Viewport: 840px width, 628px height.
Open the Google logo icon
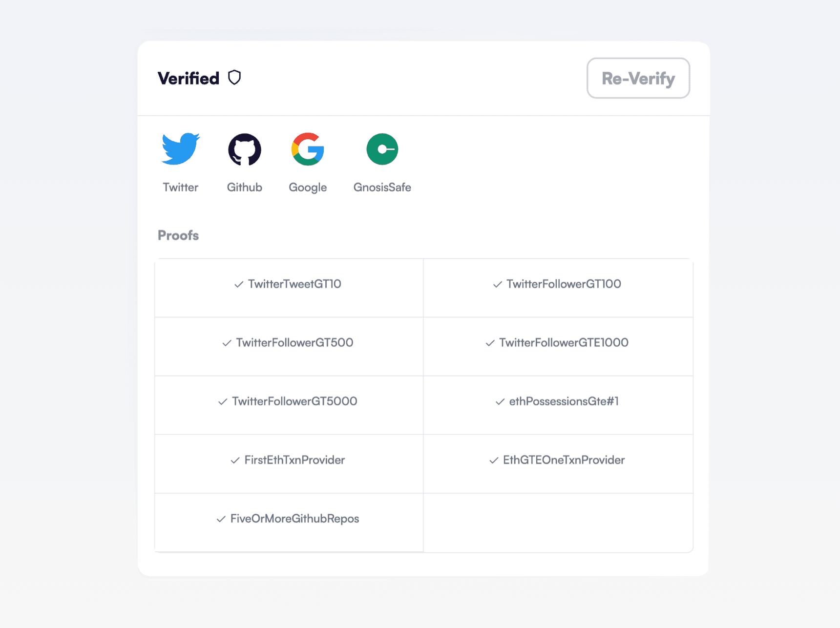[308, 149]
